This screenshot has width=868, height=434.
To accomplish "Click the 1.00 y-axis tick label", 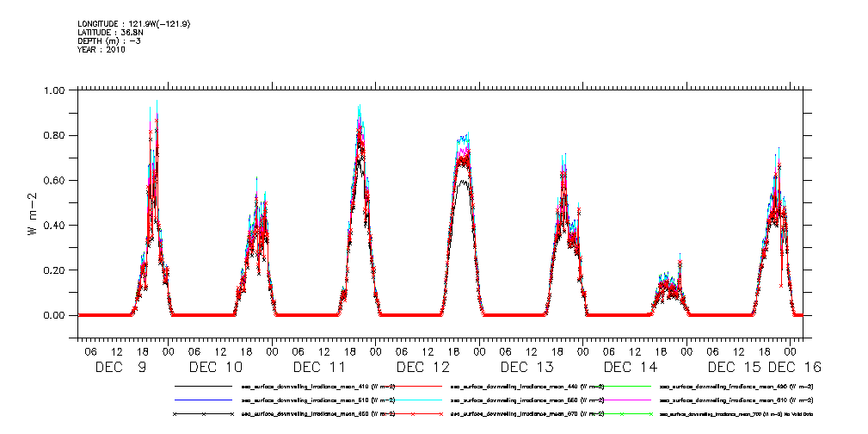I will [55, 90].
